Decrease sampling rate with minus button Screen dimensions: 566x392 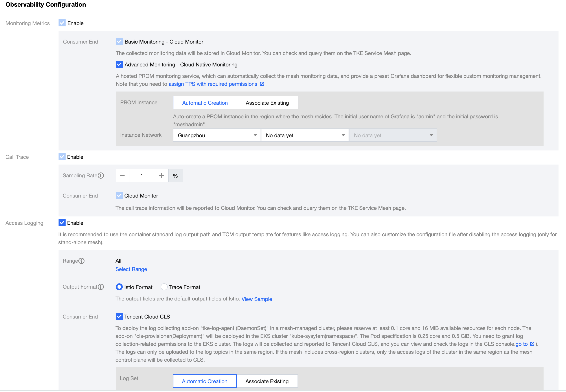[122, 176]
